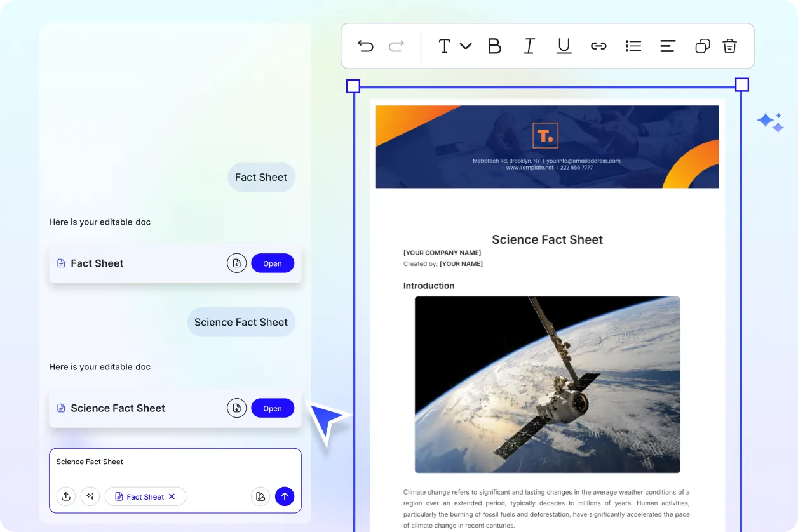This screenshot has width=798, height=532.
Task: Click the undo arrow in the toolbar
Action: coord(365,46)
